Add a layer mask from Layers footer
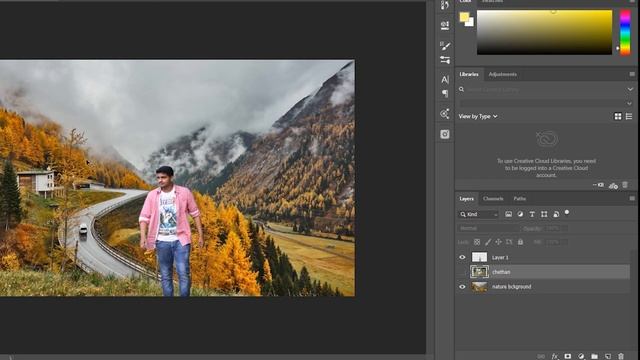 568,356
